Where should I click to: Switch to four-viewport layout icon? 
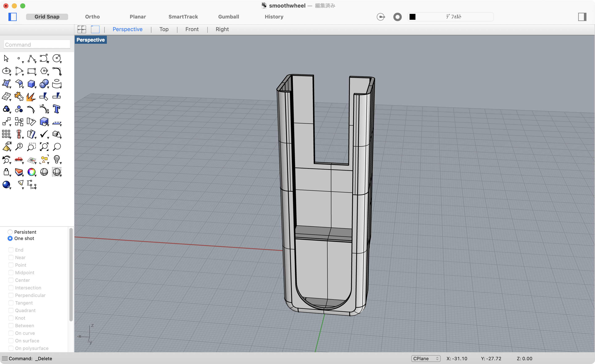(x=82, y=29)
